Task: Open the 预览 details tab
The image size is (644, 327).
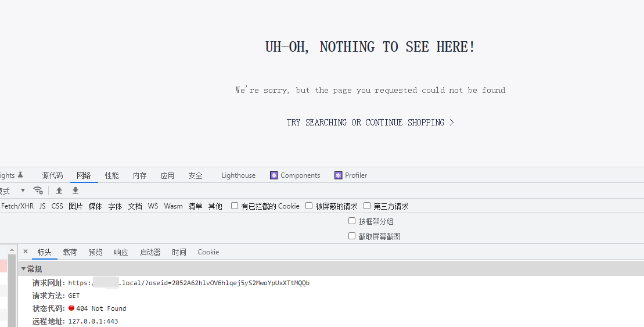Action: (x=96, y=252)
